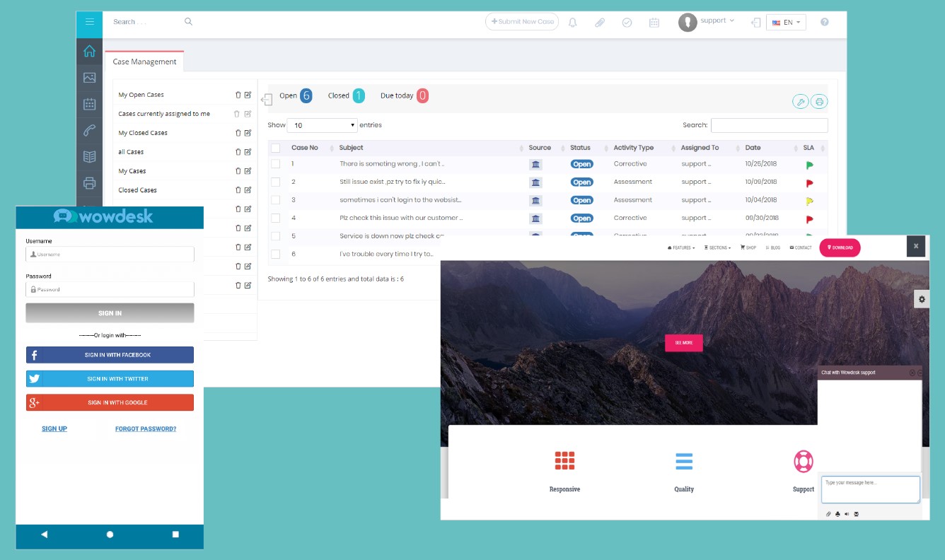The width and height of the screenshot is (945, 560).
Task: Expand SECTIONS menu on website
Action: click(x=717, y=248)
